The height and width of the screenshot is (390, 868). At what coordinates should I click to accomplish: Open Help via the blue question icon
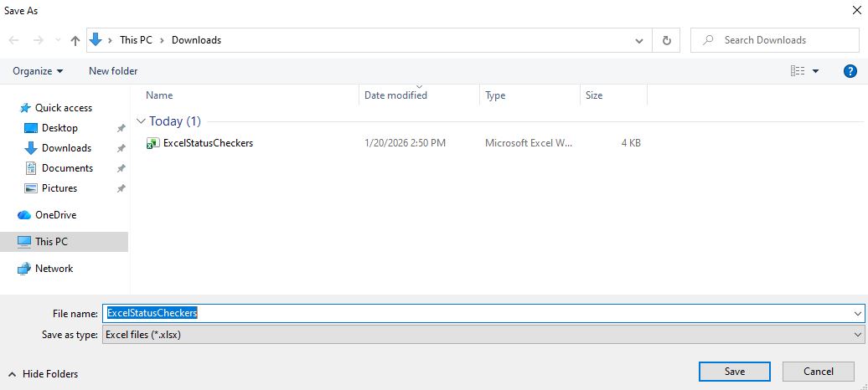tap(850, 71)
